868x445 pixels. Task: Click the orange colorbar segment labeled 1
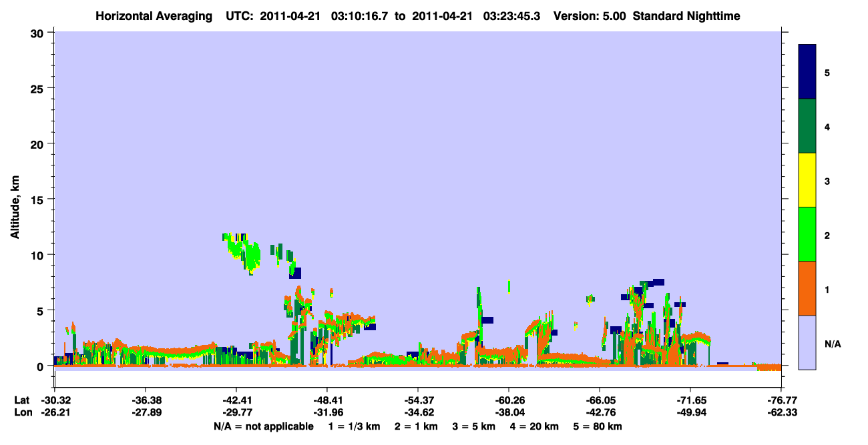(807, 288)
